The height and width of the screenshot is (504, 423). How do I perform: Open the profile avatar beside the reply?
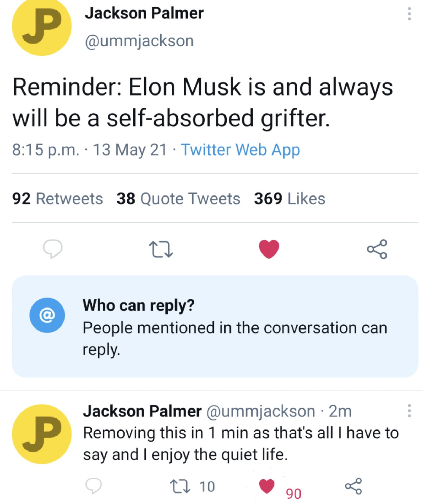click(42, 434)
